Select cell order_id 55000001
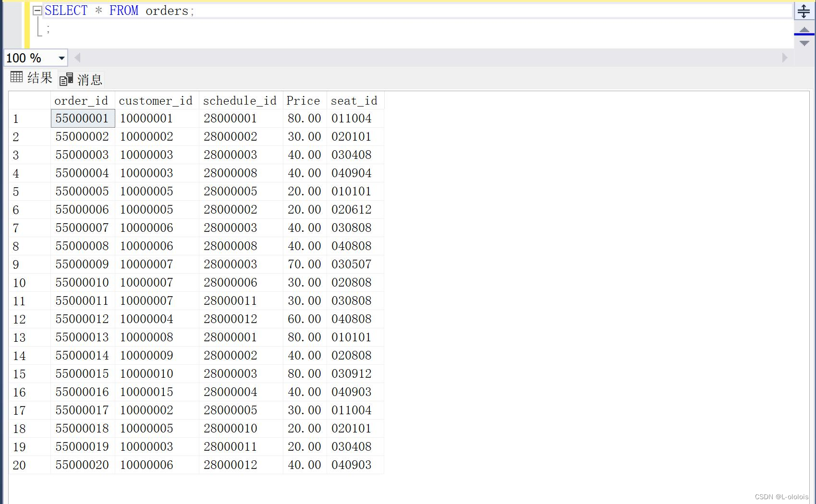This screenshot has width=816, height=504. point(83,118)
